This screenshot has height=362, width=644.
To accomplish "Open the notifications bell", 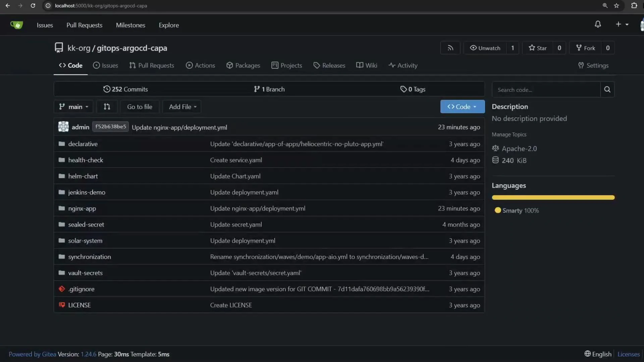I will [x=598, y=24].
